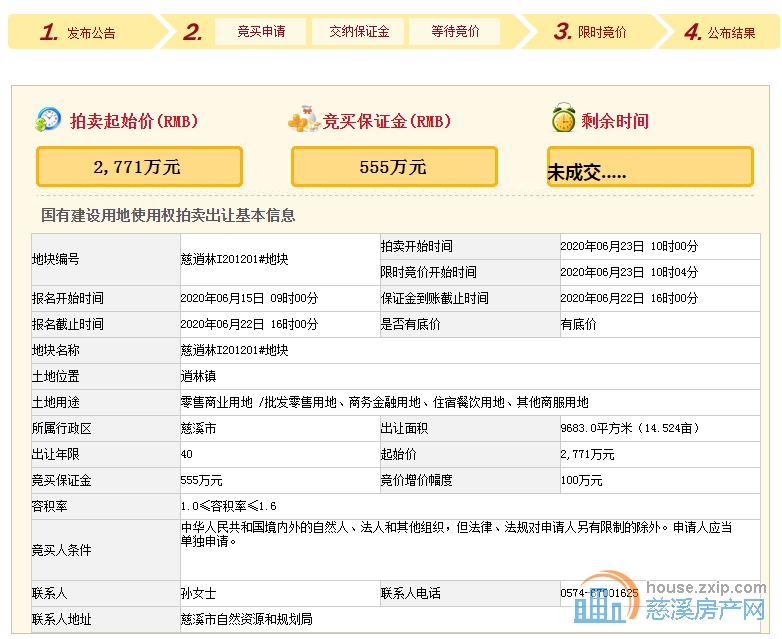Open the 交纳保证金 step
The width and height of the screenshot is (782, 639).
click(x=358, y=32)
